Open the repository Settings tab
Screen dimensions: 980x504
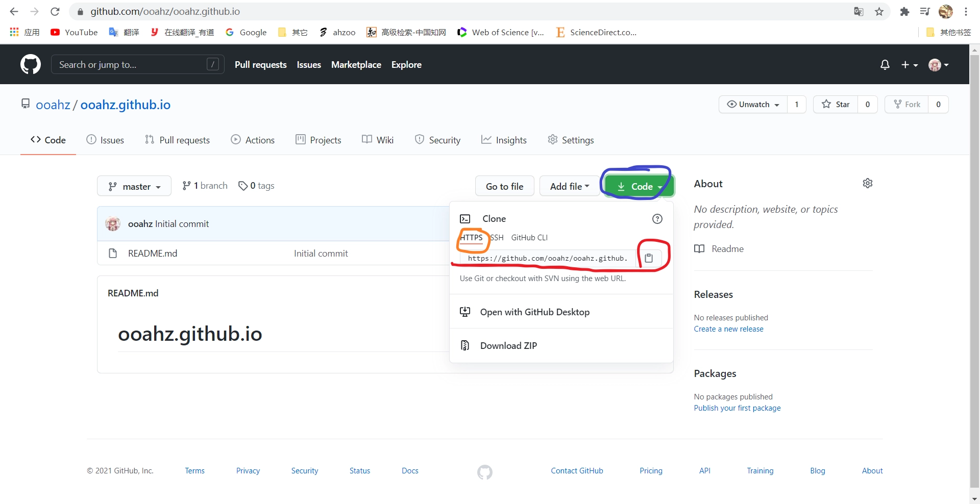click(571, 140)
